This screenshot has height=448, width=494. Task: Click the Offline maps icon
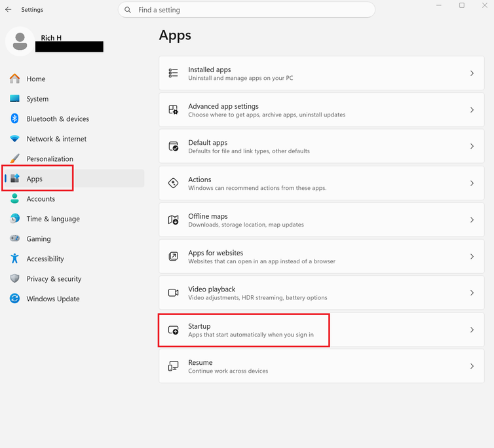tap(173, 219)
